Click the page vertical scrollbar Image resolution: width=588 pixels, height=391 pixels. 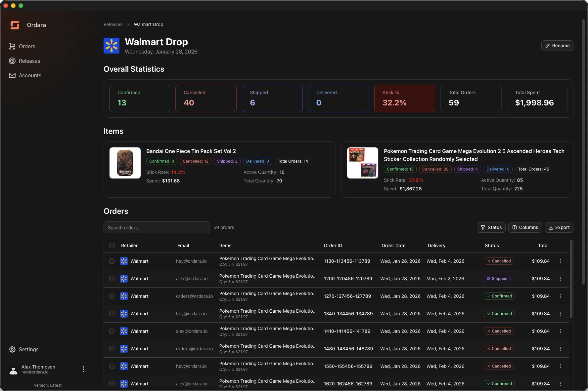(583, 152)
